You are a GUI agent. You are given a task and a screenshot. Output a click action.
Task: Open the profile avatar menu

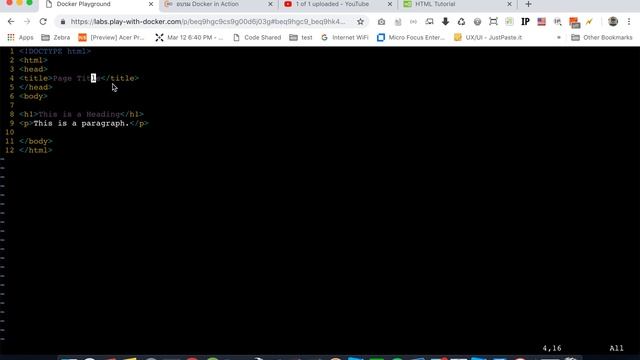613,22
